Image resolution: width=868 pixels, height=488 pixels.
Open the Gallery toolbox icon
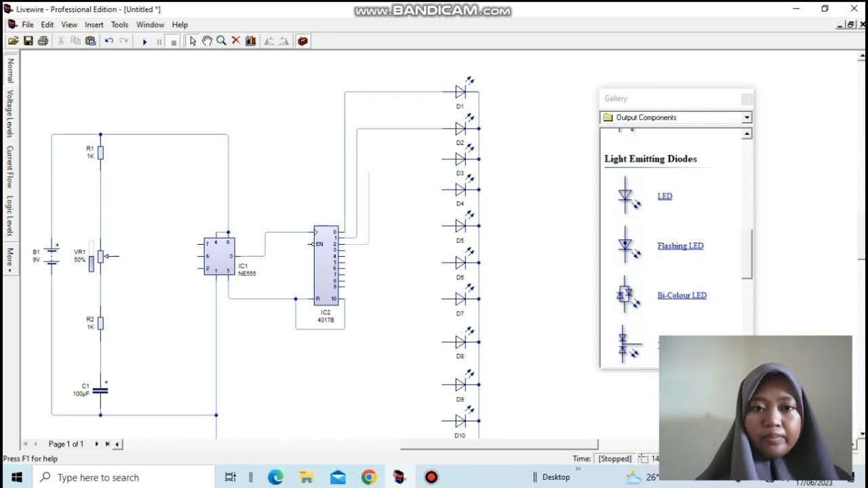[x=302, y=41]
